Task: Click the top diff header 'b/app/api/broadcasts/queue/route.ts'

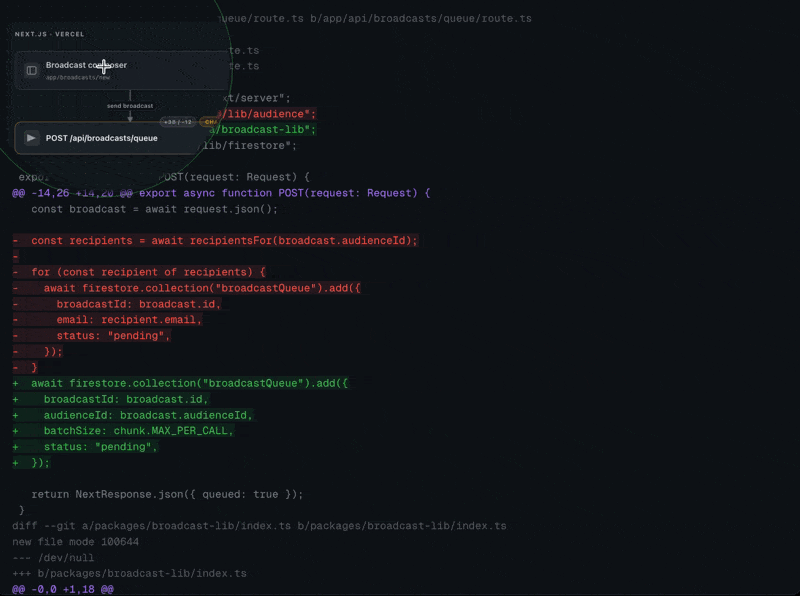Action: pyautogui.click(x=421, y=18)
